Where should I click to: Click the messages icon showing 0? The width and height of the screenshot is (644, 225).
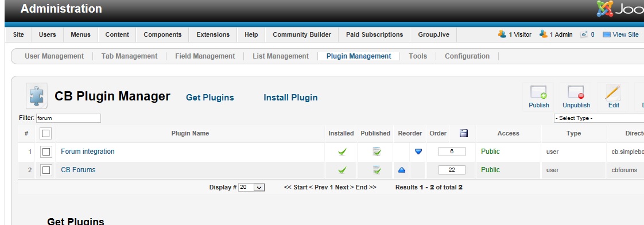click(x=584, y=34)
